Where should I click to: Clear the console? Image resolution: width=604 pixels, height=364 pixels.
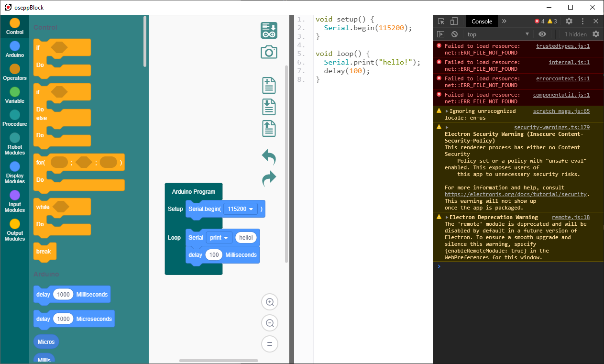click(x=454, y=34)
